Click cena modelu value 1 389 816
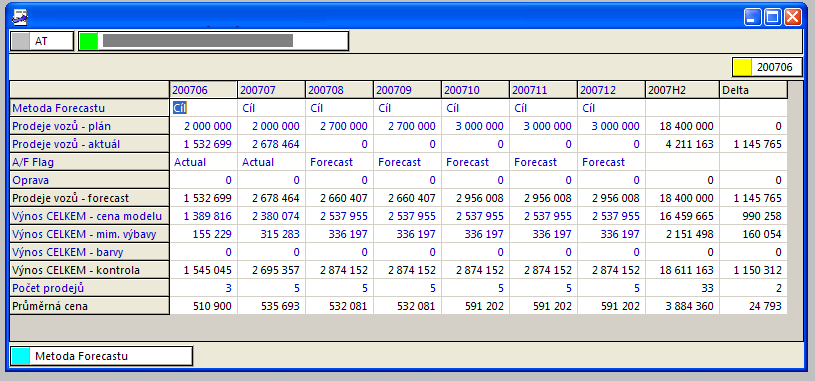The height and width of the screenshot is (381, 815). coord(203,216)
